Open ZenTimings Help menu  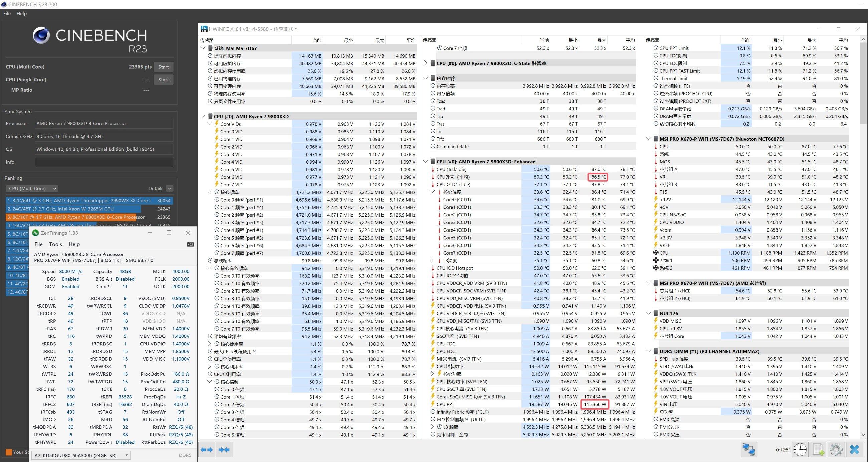click(74, 244)
